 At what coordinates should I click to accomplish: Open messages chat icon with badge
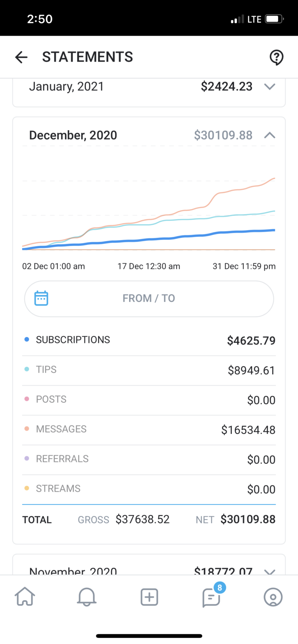pos(211,597)
